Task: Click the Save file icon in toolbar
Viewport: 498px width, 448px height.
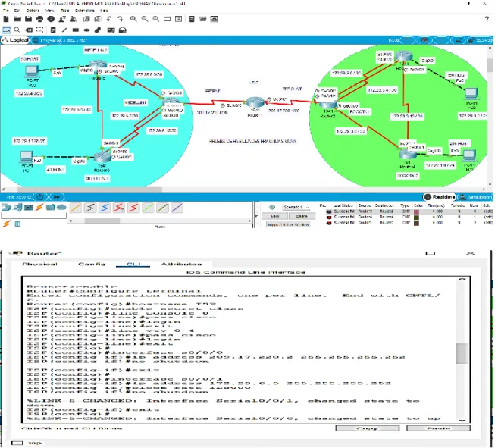Action: [x=28, y=19]
